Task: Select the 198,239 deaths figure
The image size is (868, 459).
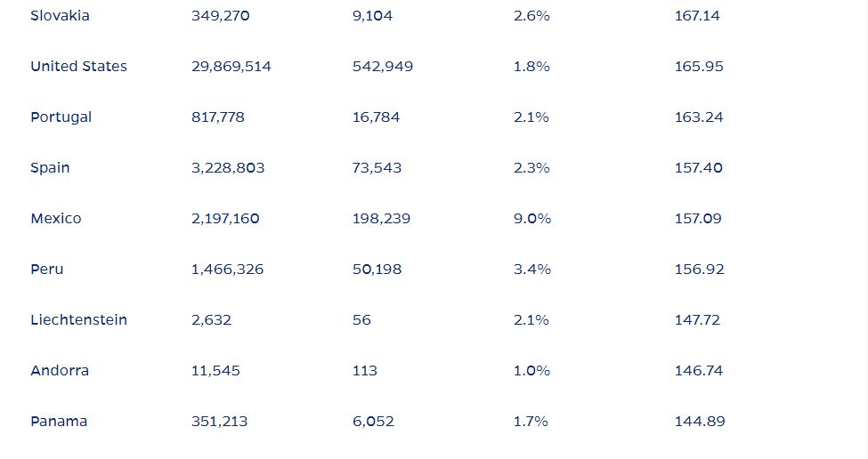Action: [x=381, y=219]
